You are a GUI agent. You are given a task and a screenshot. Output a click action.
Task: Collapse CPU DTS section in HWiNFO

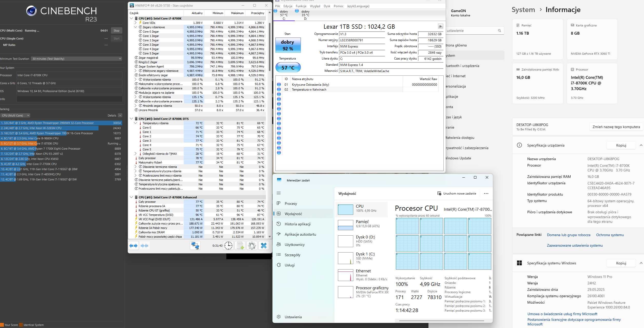coord(131,119)
